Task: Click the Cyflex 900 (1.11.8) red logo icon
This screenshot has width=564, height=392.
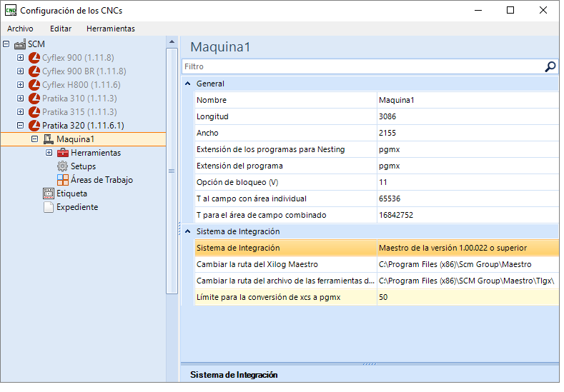Action: [34, 58]
